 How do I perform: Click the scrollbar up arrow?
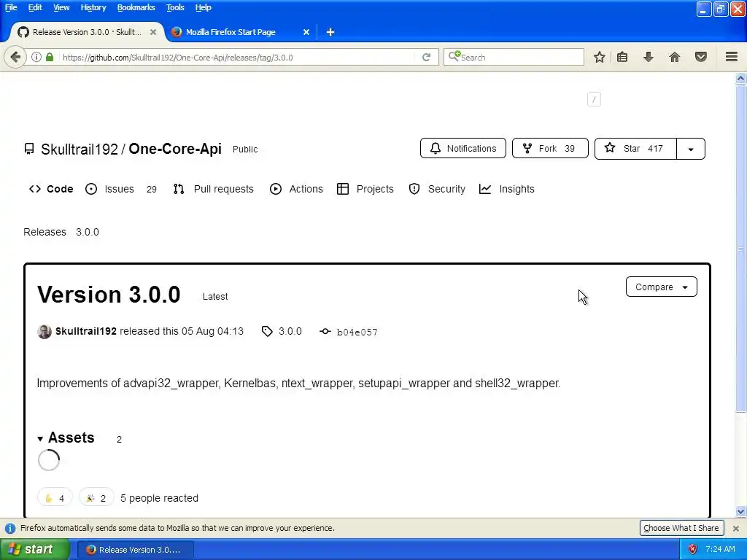click(x=741, y=79)
